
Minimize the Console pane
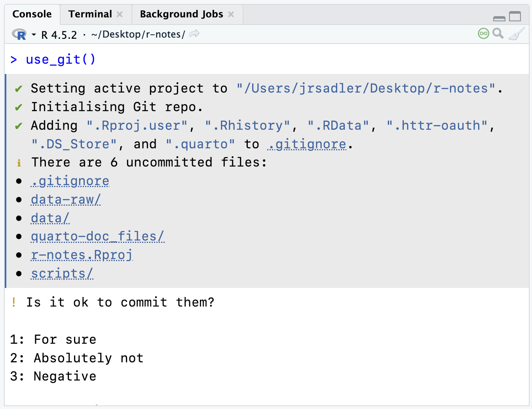click(x=500, y=17)
